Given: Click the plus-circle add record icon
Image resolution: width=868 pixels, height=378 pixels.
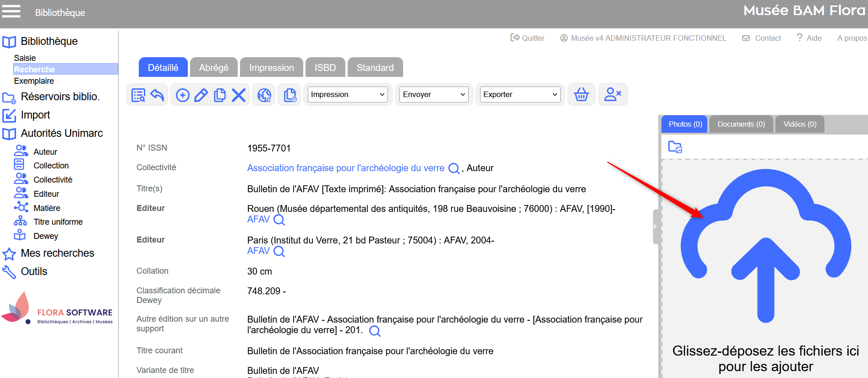Looking at the screenshot, I should point(183,95).
